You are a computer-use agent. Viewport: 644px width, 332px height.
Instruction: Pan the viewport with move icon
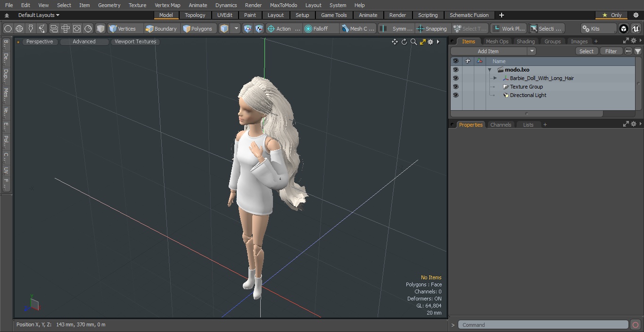click(x=395, y=42)
